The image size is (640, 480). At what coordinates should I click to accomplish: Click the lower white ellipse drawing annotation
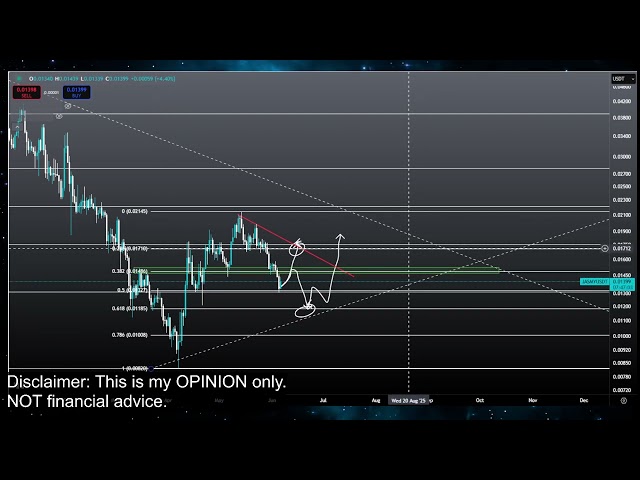(306, 311)
